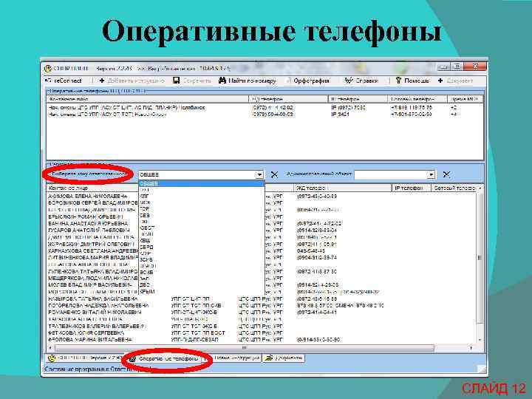Screen dimensions: 532x399
Task: Click the Документ plus icon in the toolbar
Action: [x=440, y=81]
